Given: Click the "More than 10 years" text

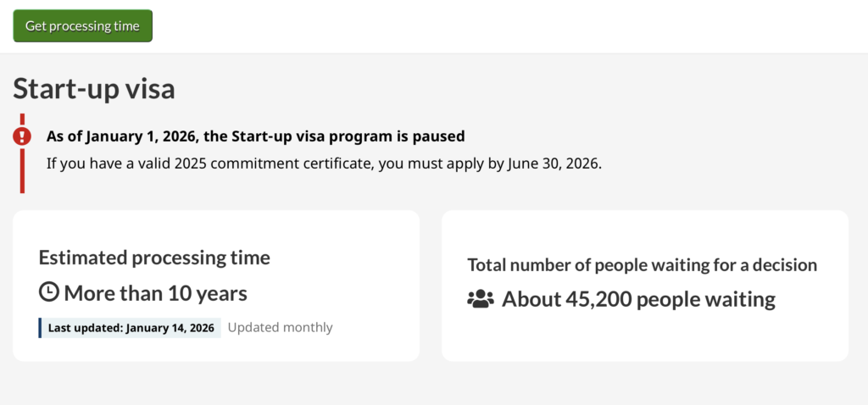Looking at the screenshot, I should (155, 294).
